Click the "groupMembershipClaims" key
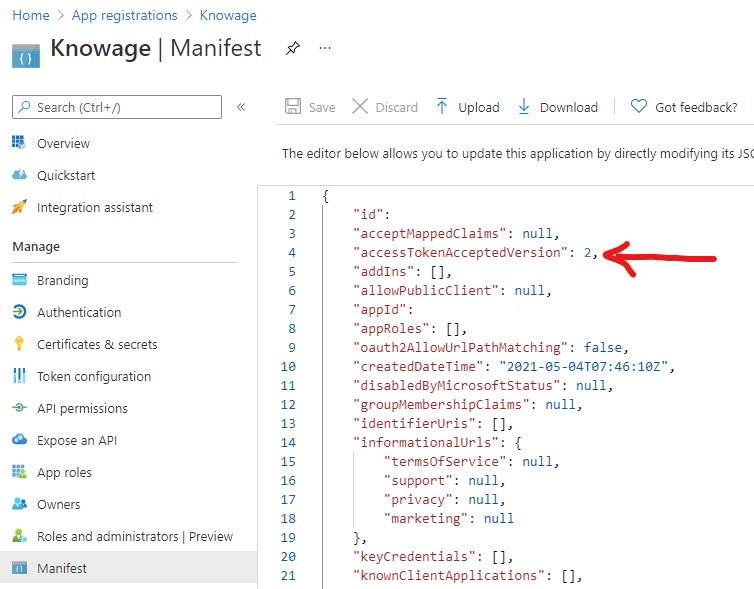This screenshot has width=754, height=589. 441,404
